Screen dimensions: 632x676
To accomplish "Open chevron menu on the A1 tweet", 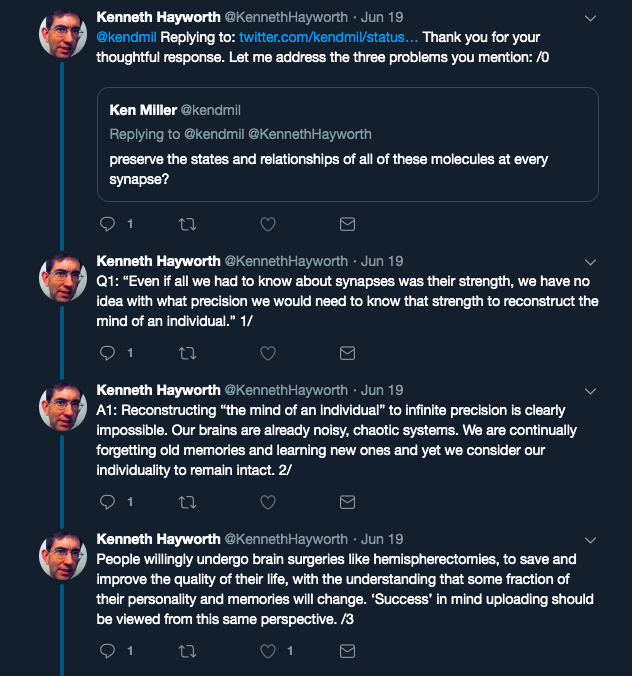I will [x=590, y=391].
